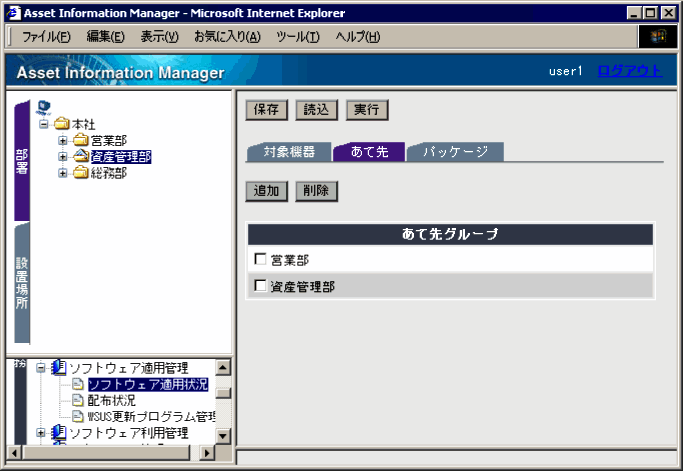Select the 部署 vertical side tab
The image size is (683, 471).
(x=22, y=161)
